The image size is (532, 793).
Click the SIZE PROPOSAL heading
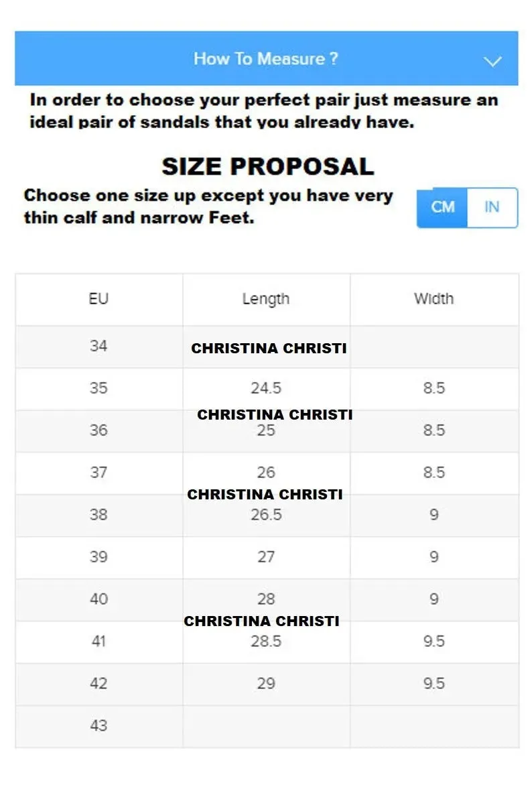click(x=267, y=167)
